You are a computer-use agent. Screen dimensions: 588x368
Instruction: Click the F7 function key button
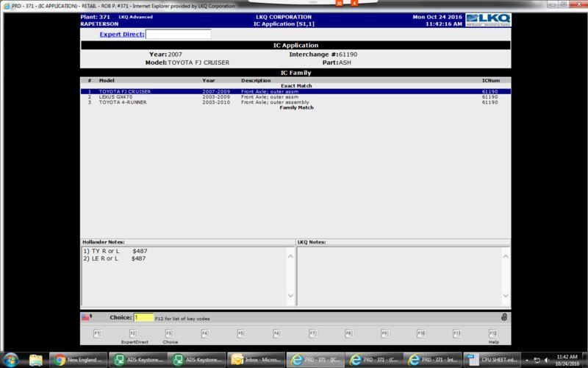coord(313,333)
